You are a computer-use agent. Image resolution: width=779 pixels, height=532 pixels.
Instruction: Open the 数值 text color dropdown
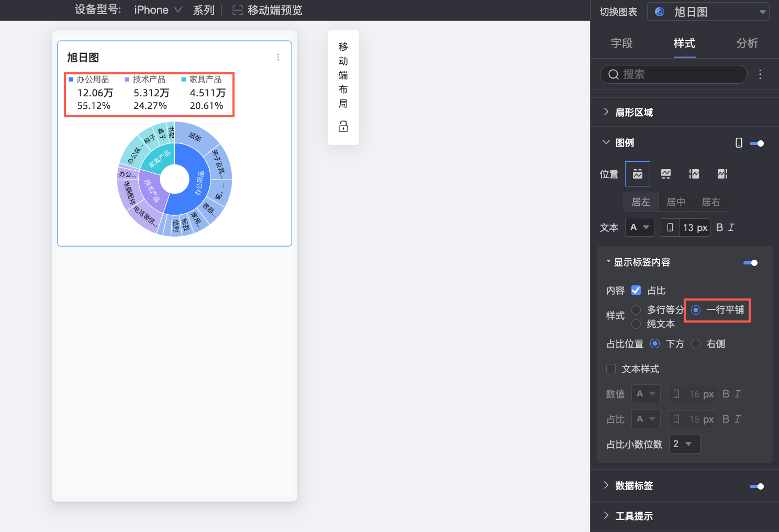pyautogui.click(x=646, y=394)
